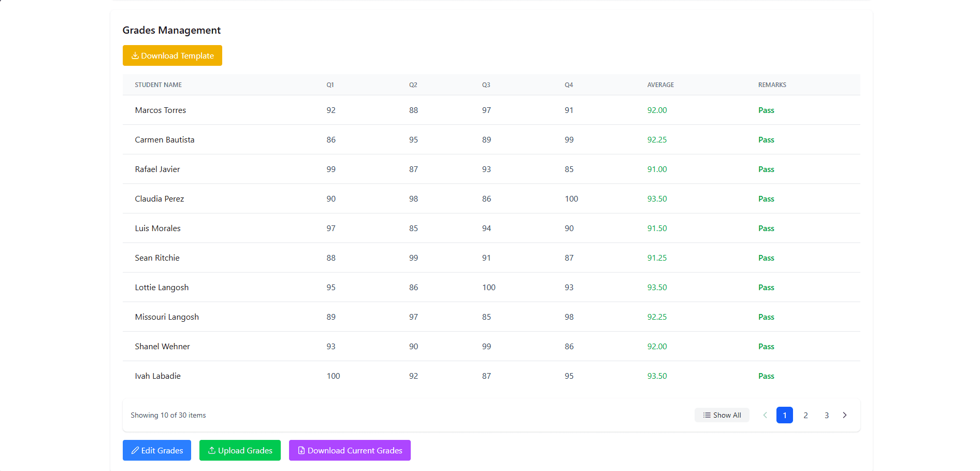Select student name Luis Morales
Screen dimensions: 980x471
158,229
